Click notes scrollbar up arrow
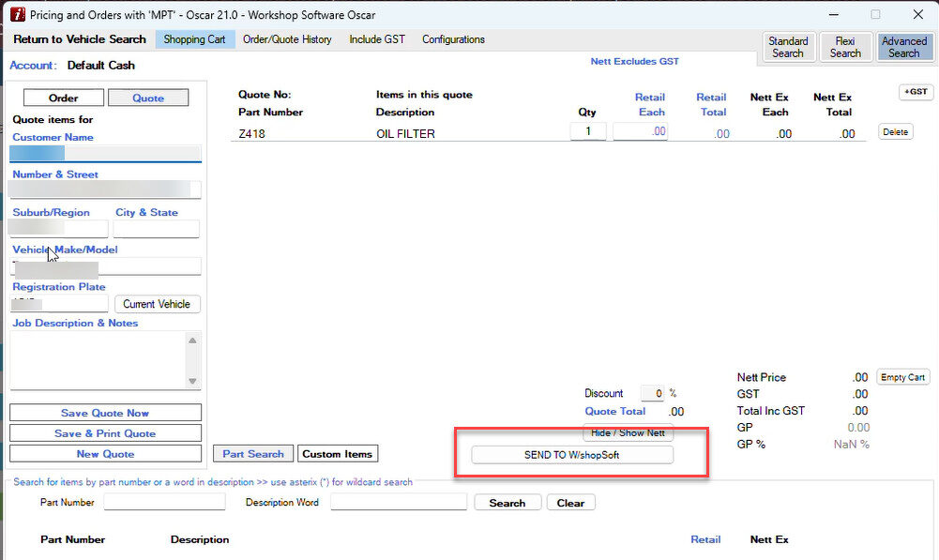The height and width of the screenshot is (560, 939). pos(192,341)
